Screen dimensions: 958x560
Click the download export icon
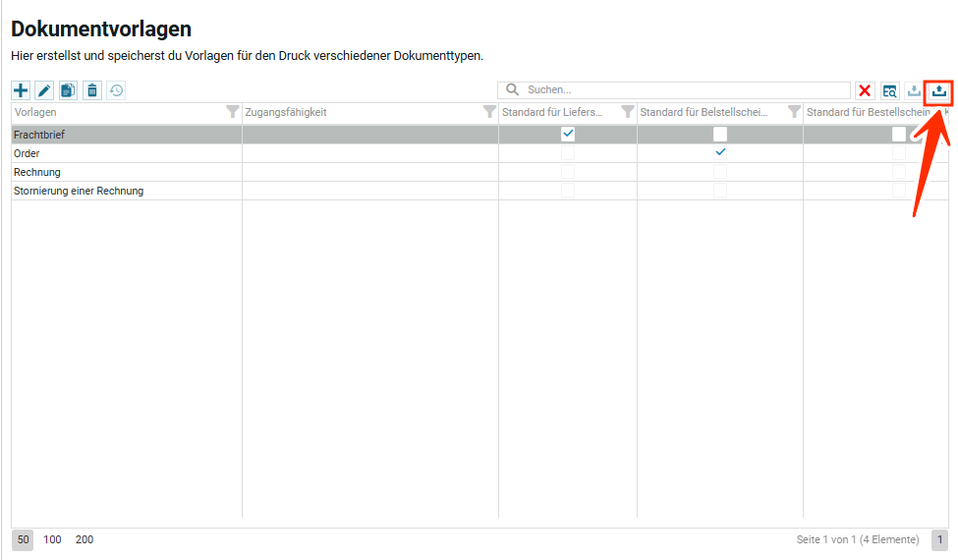point(915,90)
